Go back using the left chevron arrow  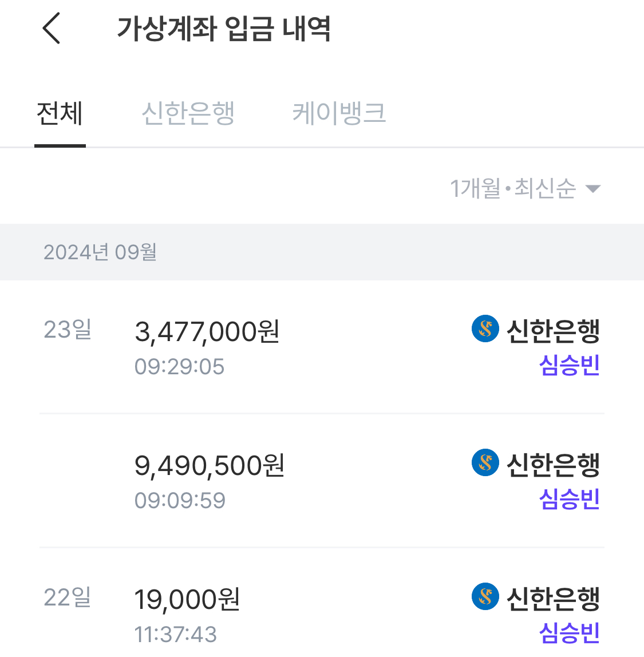point(52,28)
